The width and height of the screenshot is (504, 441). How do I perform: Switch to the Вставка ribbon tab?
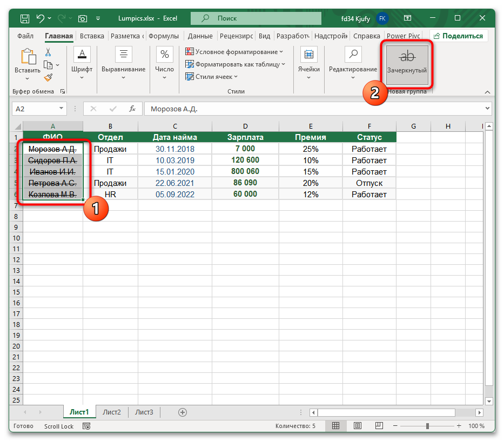tap(91, 36)
